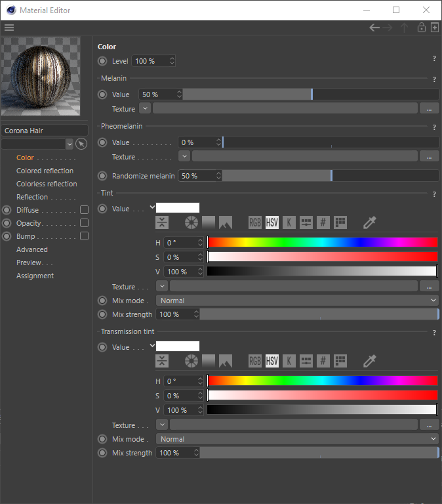Toggle the Melanin Value animation dot
The height and width of the screenshot is (504, 442).
pos(102,94)
